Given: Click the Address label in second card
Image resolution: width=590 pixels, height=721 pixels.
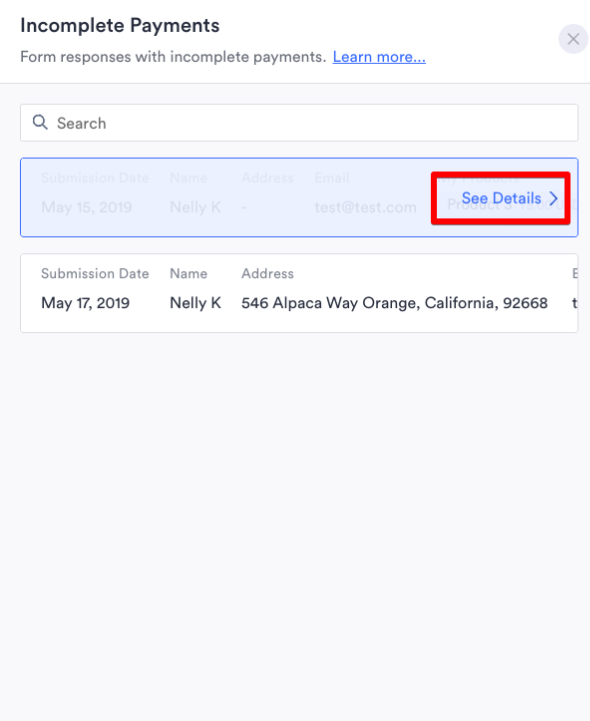Looking at the screenshot, I should coord(268,274).
